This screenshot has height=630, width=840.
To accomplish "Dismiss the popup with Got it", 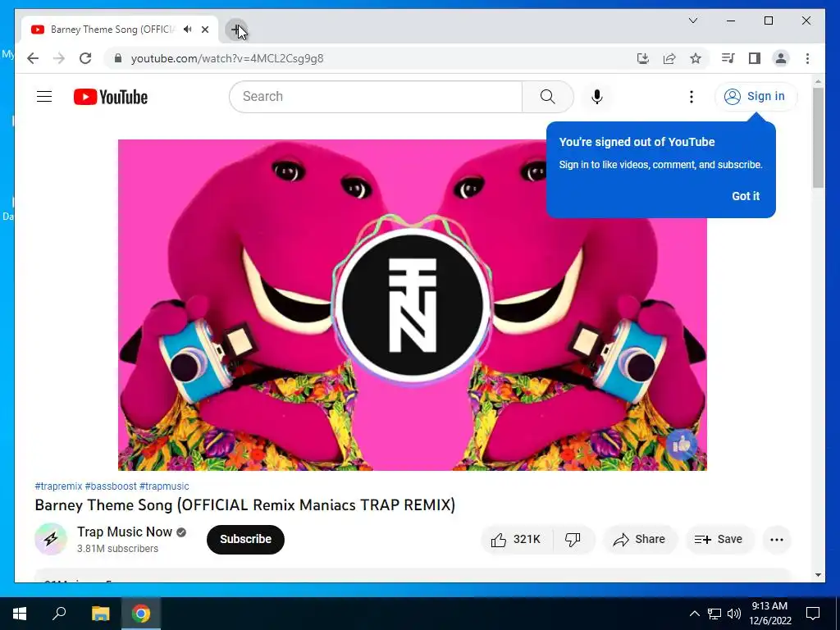I will tap(746, 196).
